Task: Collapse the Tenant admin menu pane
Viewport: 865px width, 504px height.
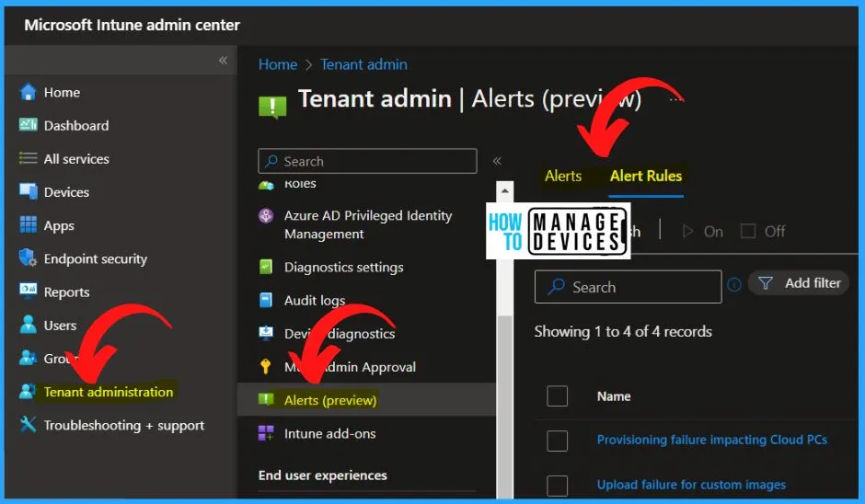Action: pos(497,161)
